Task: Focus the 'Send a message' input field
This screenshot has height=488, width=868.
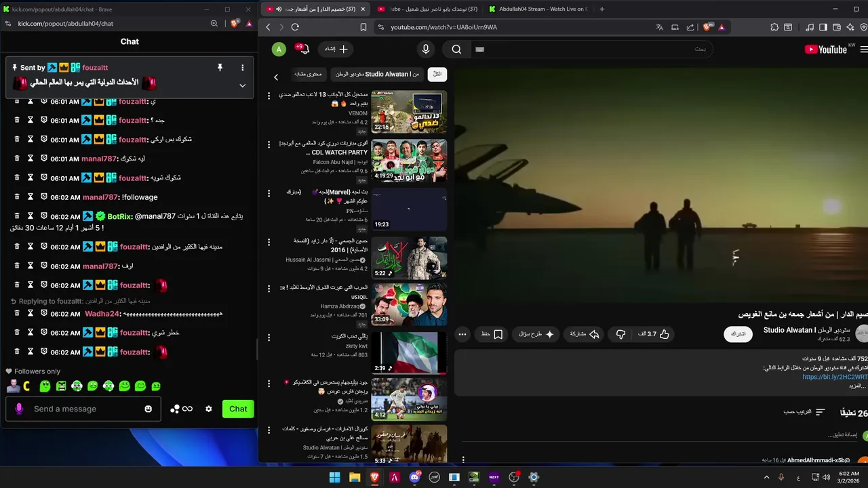Action: click(x=85, y=409)
